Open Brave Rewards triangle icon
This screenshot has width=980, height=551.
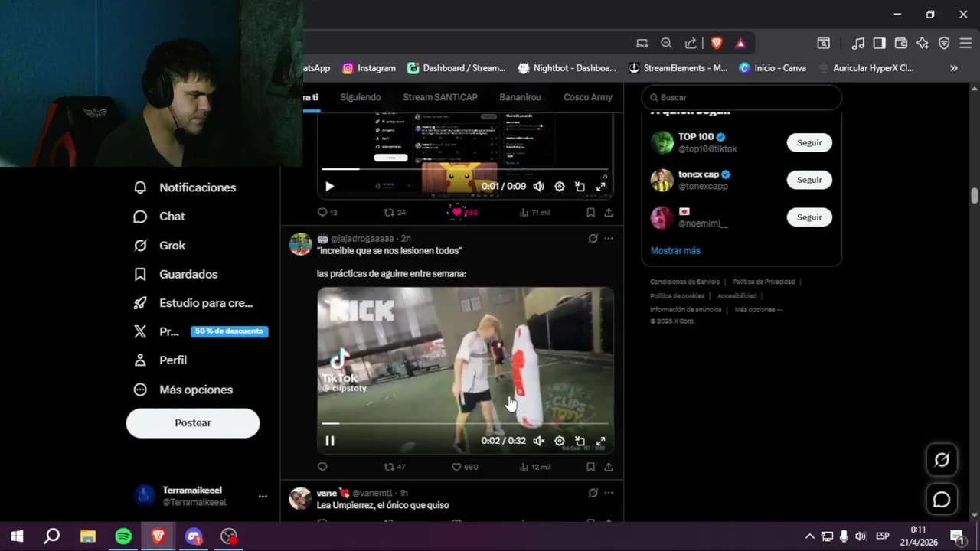pos(740,43)
